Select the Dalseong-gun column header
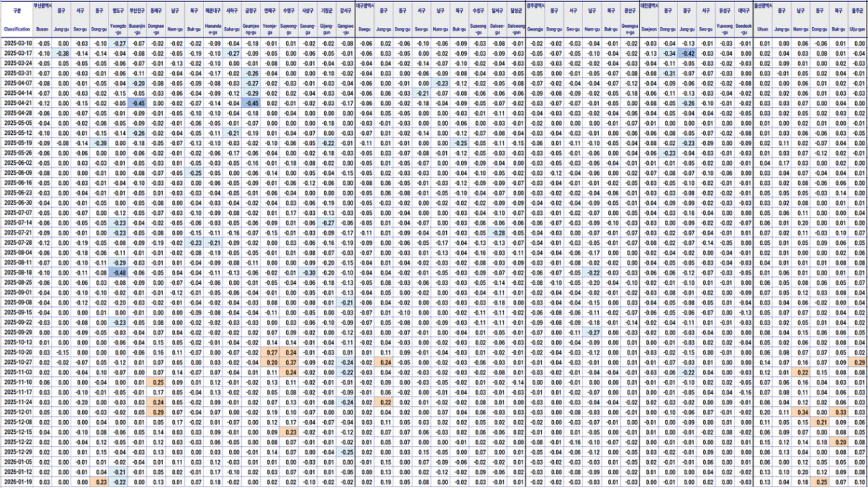The width and height of the screenshot is (868, 488). 515,29
